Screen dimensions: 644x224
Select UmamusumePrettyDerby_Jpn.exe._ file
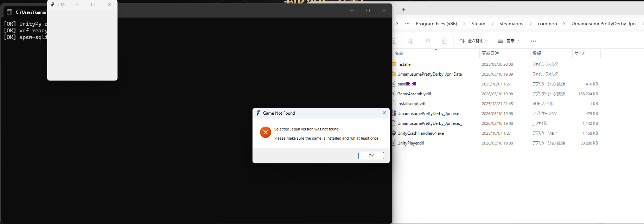pyautogui.click(x=429, y=123)
